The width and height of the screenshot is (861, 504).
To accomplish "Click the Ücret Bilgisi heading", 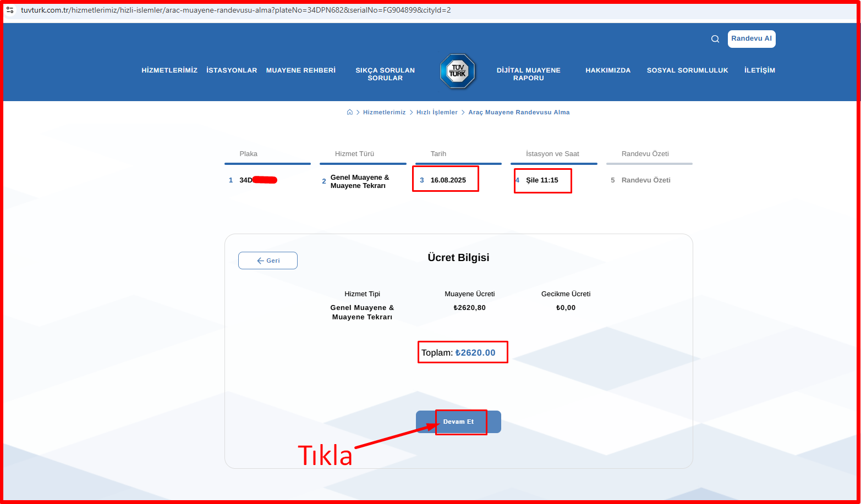I will point(458,258).
